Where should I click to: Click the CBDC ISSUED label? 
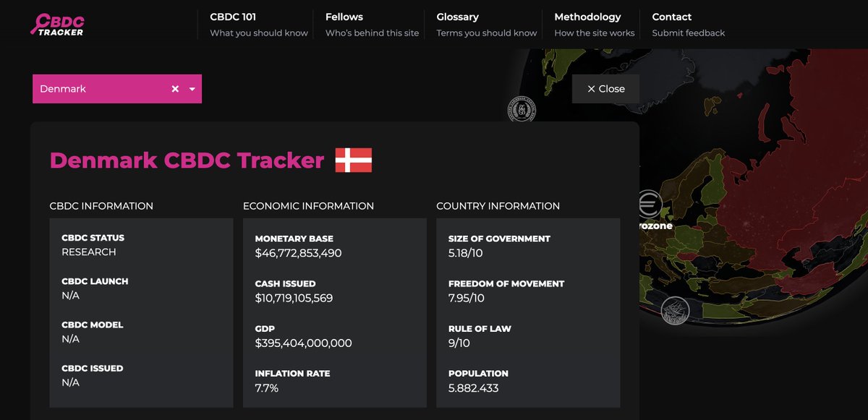click(x=93, y=368)
